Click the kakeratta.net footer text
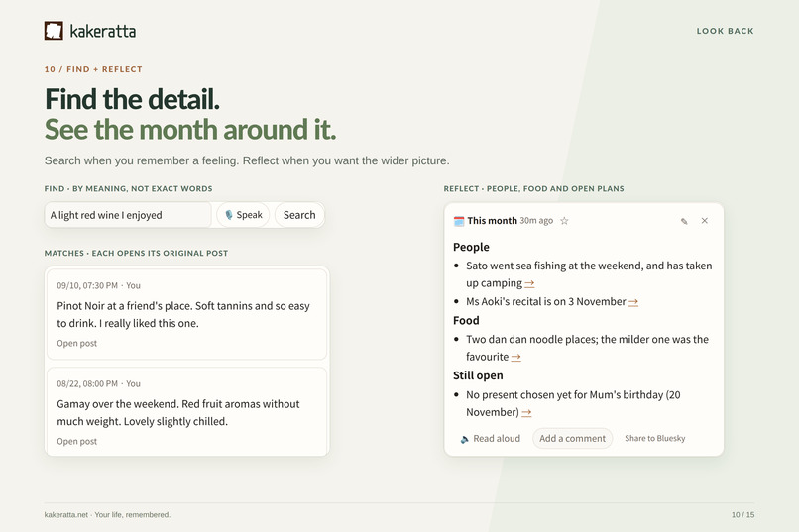The height and width of the screenshot is (532, 799). pyautogui.click(x=107, y=515)
